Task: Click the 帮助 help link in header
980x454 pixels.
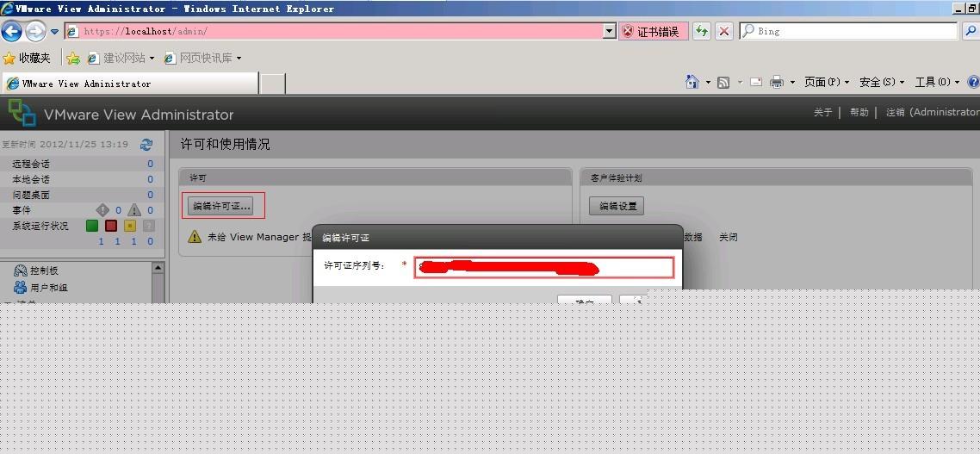Action: [x=859, y=113]
